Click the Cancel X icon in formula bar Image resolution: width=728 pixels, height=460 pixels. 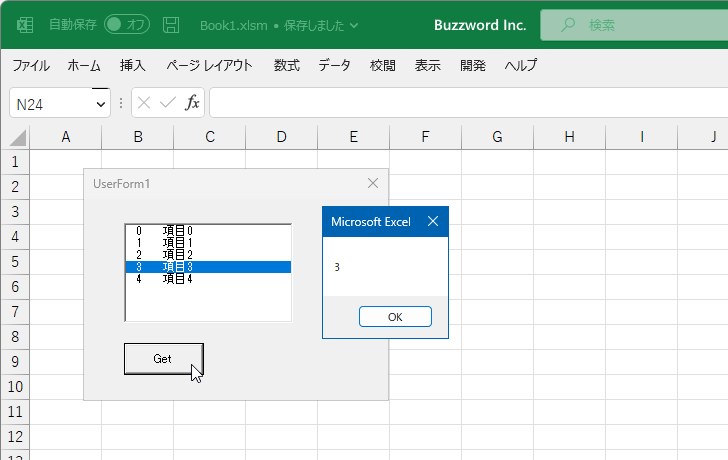(x=144, y=103)
